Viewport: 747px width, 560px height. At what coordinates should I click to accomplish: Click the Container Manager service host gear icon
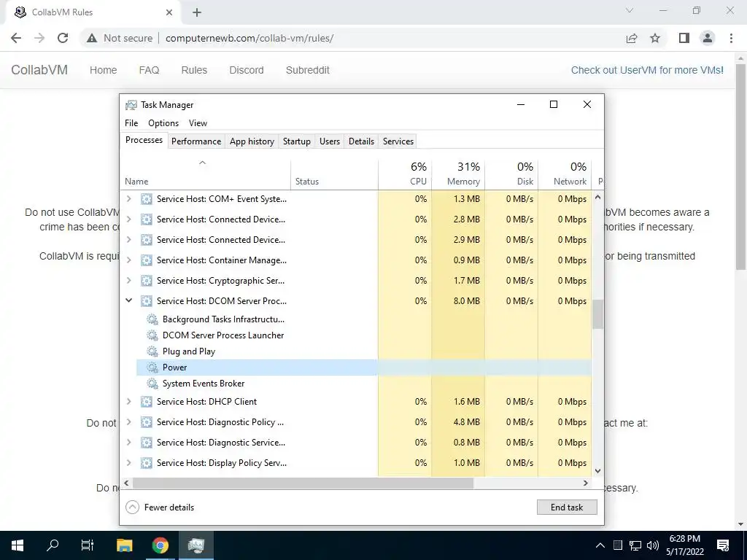[x=146, y=260]
